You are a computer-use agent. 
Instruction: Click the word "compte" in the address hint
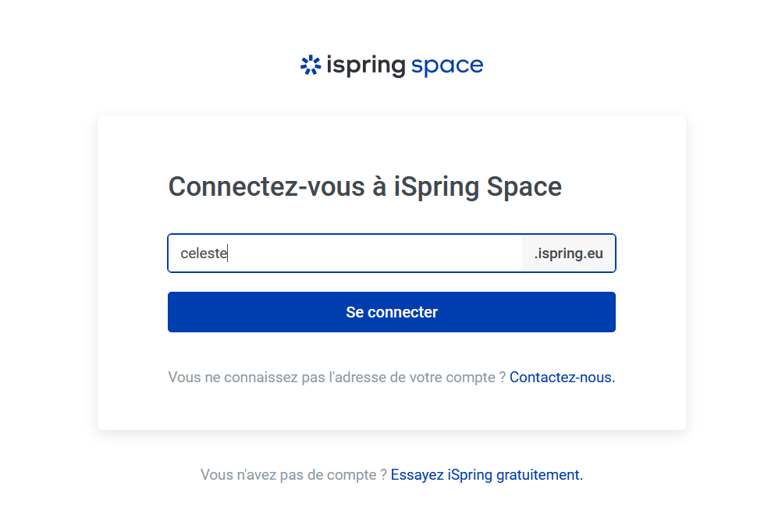470,378
